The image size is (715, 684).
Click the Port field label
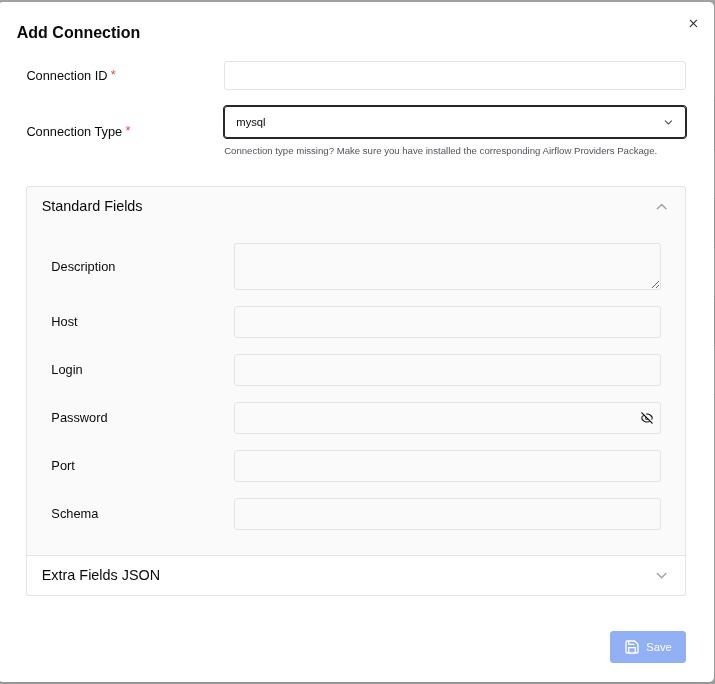(63, 466)
